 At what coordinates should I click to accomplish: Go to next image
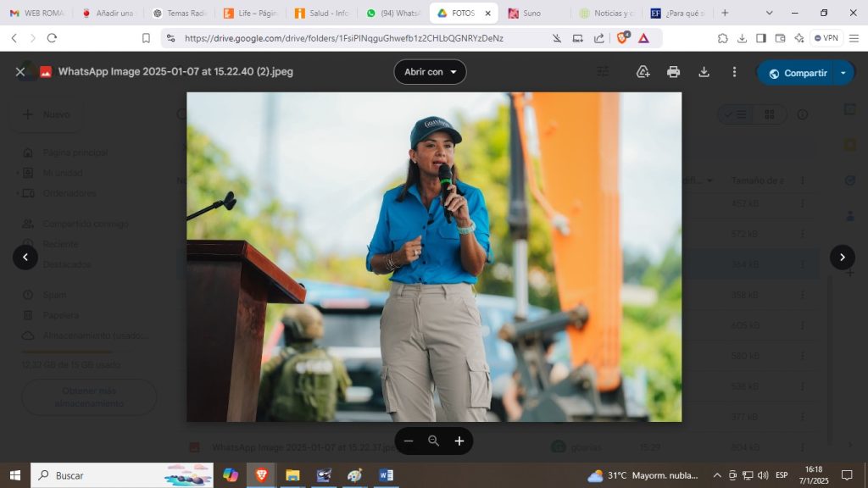click(x=842, y=258)
